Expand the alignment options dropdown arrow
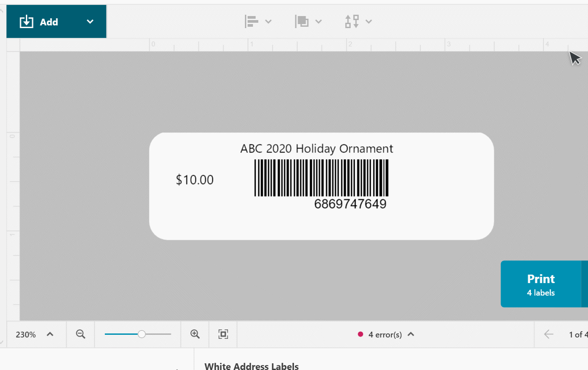Screen dimensions: 588x370 [268, 21]
